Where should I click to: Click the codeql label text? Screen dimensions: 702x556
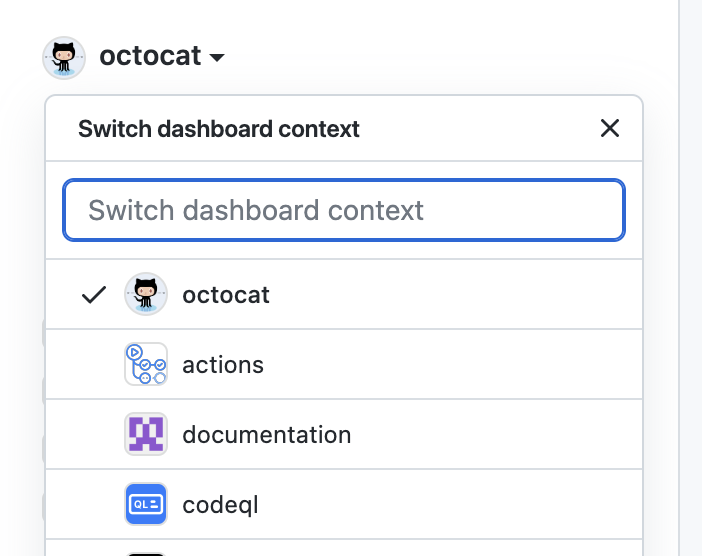click(220, 505)
